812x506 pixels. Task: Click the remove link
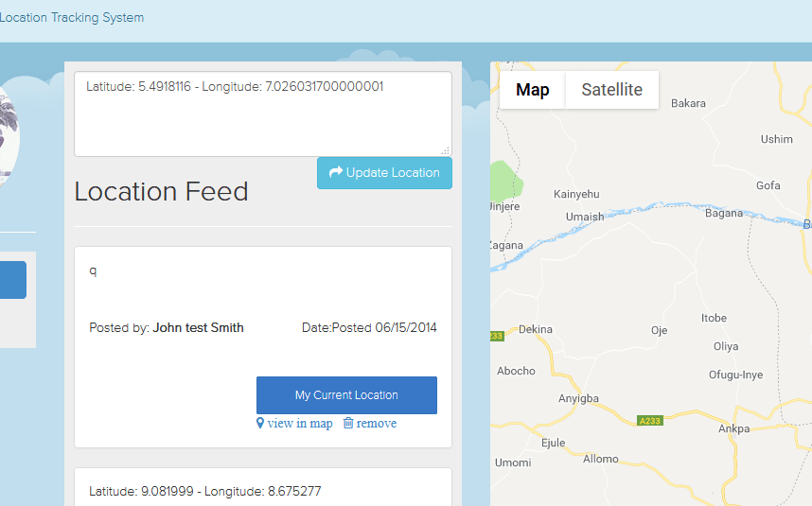(x=377, y=423)
